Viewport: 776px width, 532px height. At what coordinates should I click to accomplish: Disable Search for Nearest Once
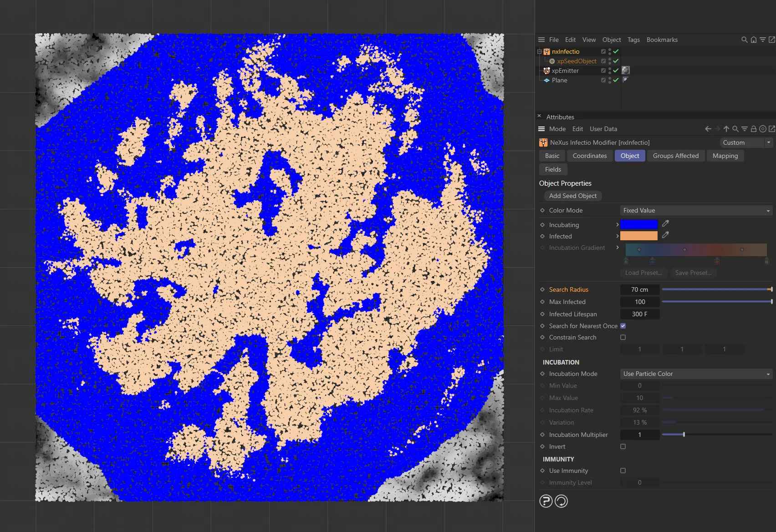[x=623, y=326]
